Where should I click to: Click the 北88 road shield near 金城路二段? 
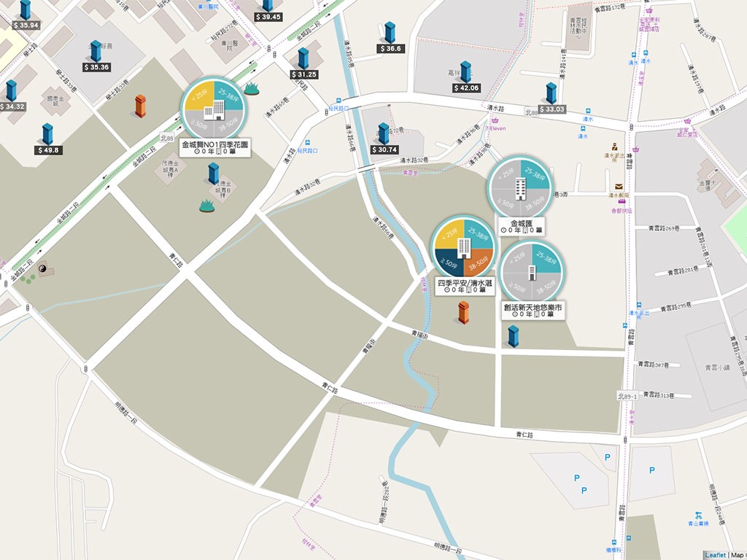[167, 138]
